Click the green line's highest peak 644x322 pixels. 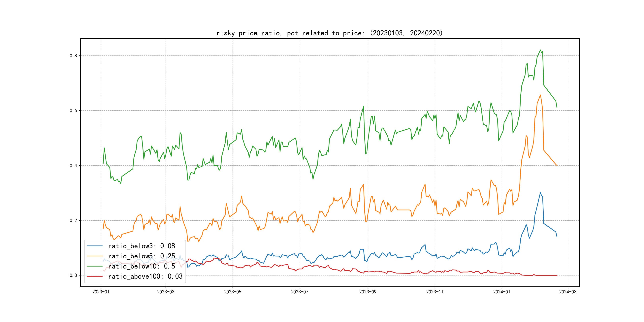pyautogui.click(x=540, y=50)
